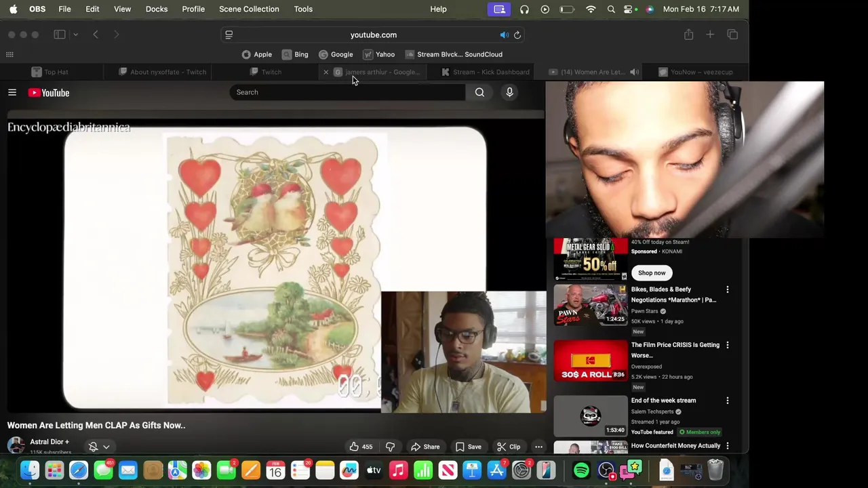
Task: Click YouTube's magnifier search button
Action: tap(479, 92)
